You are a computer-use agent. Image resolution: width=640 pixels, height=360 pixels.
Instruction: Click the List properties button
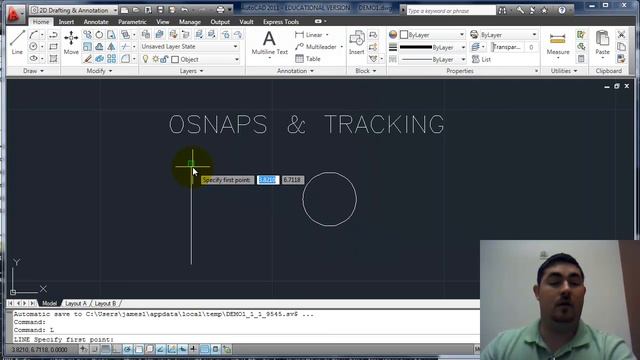click(x=481, y=59)
